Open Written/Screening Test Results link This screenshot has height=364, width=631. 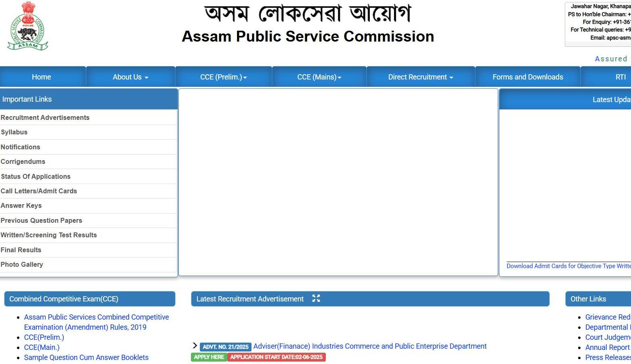pos(49,235)
